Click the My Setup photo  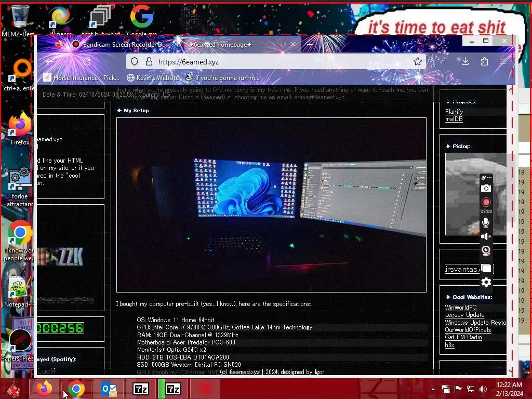[x=271, y=205]
